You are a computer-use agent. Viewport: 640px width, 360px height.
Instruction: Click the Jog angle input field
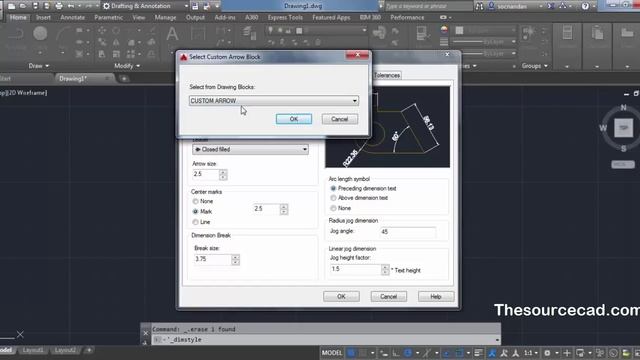407,232
